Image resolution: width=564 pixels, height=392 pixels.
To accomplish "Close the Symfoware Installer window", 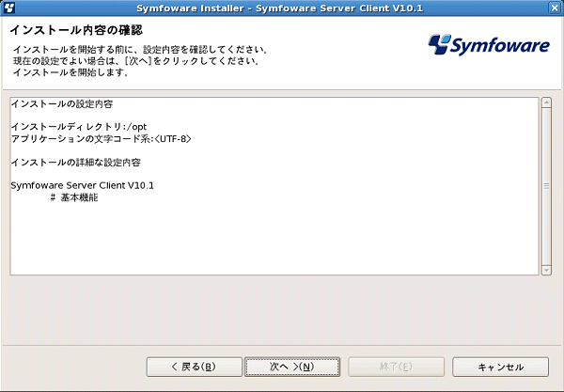I will point(555,8).
